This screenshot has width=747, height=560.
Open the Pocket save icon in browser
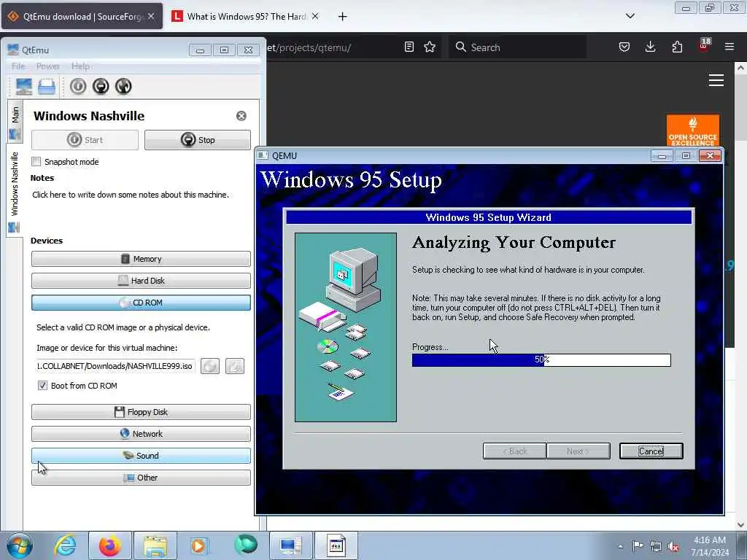click(x=624, y=47)
